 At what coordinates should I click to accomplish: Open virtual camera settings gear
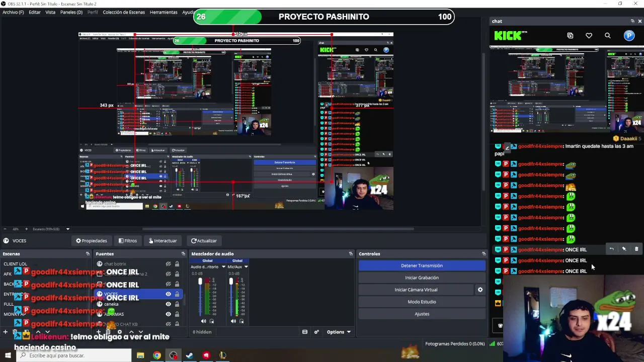(480, 290)
